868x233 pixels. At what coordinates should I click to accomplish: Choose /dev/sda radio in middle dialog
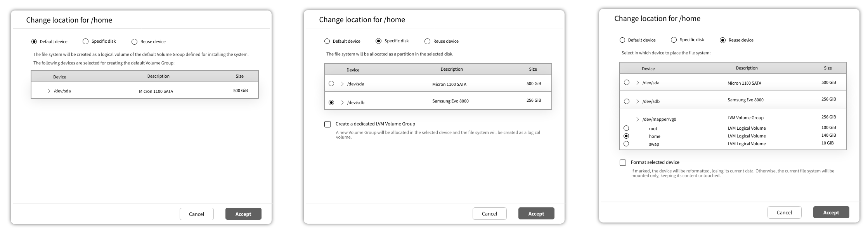point(331,83)
